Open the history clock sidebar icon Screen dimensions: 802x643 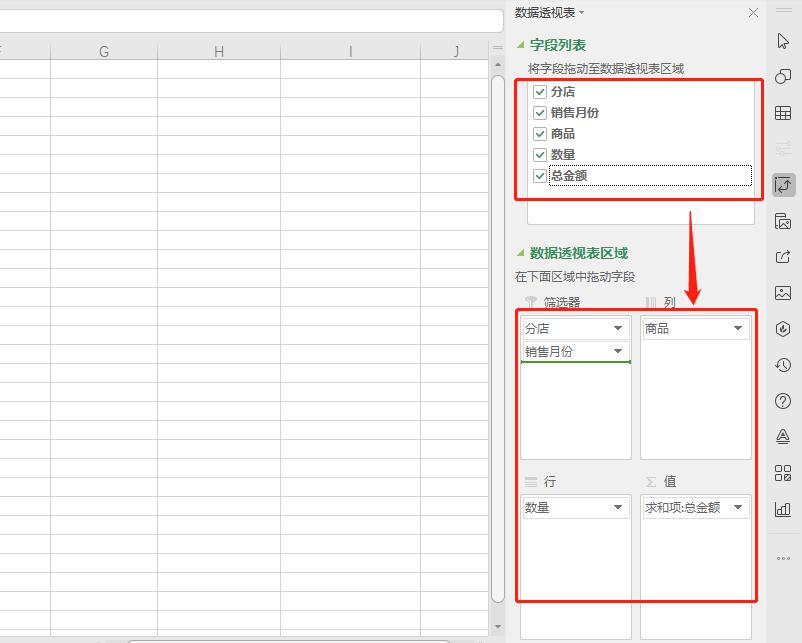(x=783, y=365)
